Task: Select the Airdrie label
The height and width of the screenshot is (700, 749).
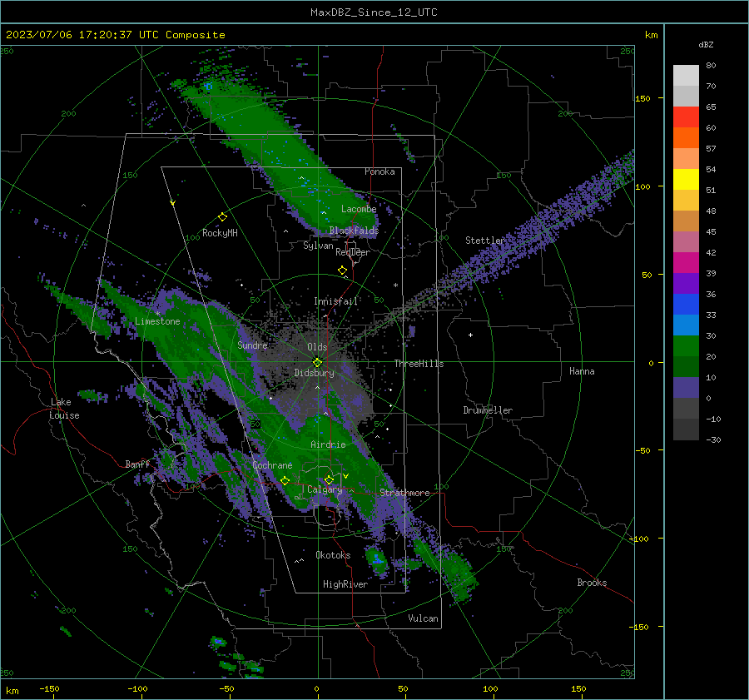Action: coord(328,444)
